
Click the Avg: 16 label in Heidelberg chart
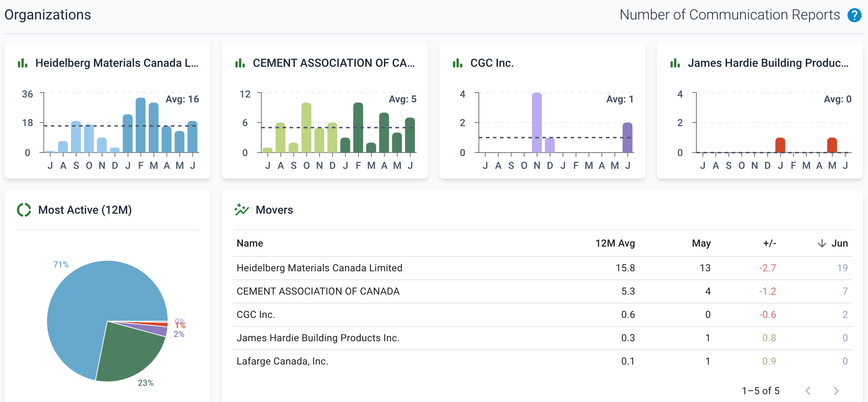[x=182, y=99]
